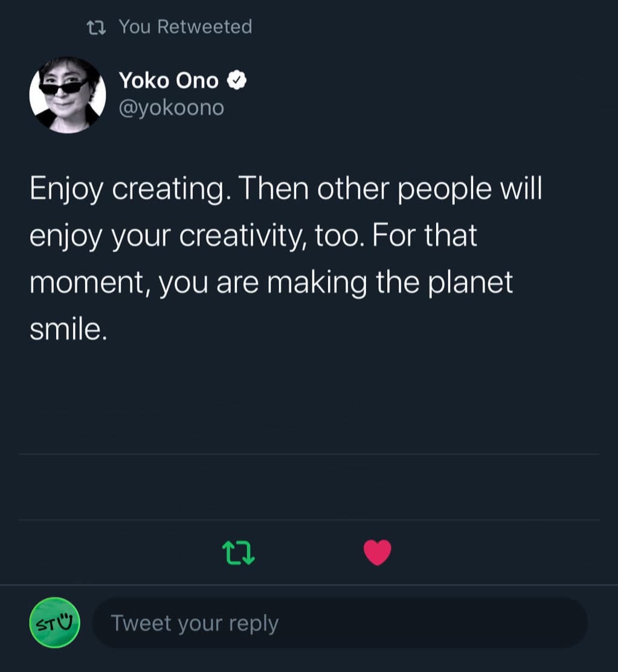Click the phrase "For that" in the tweet
618x672 pixels.
(425, 236)
